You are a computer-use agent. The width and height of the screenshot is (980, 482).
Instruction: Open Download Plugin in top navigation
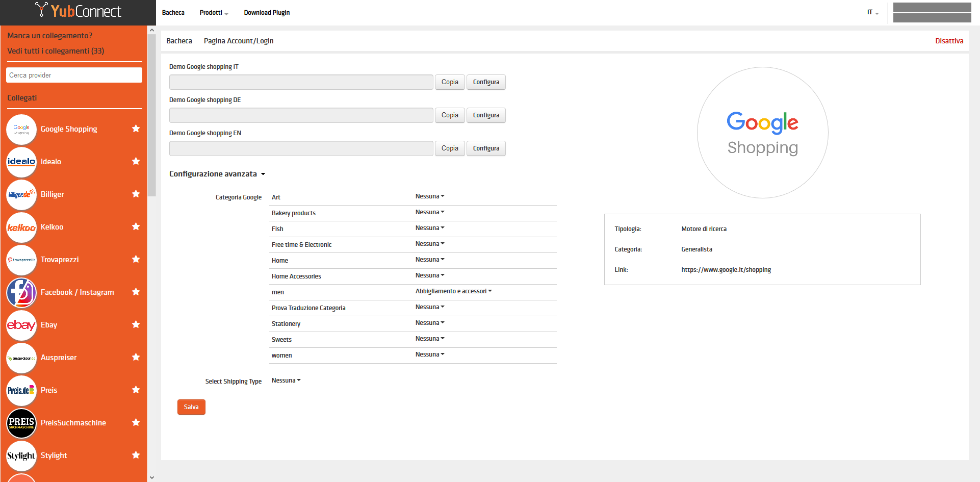[267, 13]
